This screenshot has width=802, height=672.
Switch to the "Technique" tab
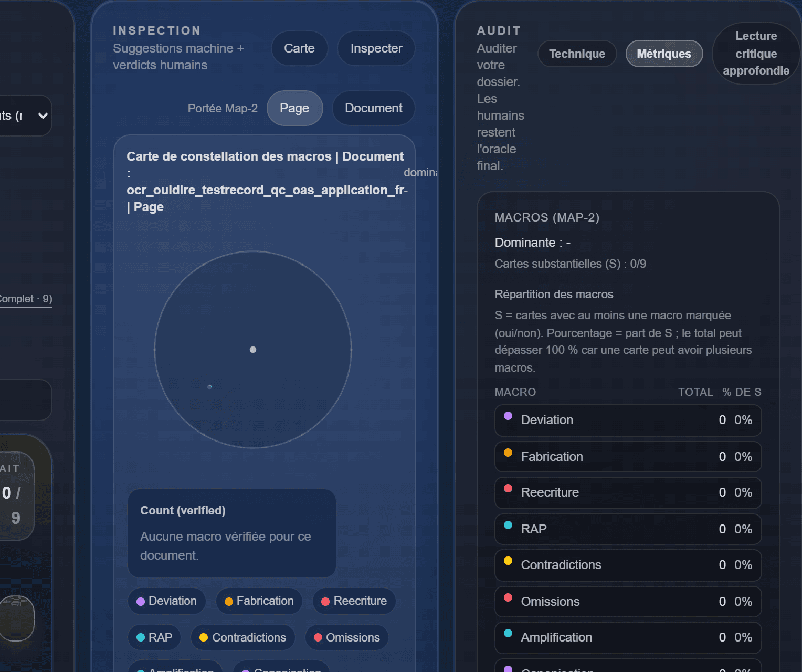point(577,54)
